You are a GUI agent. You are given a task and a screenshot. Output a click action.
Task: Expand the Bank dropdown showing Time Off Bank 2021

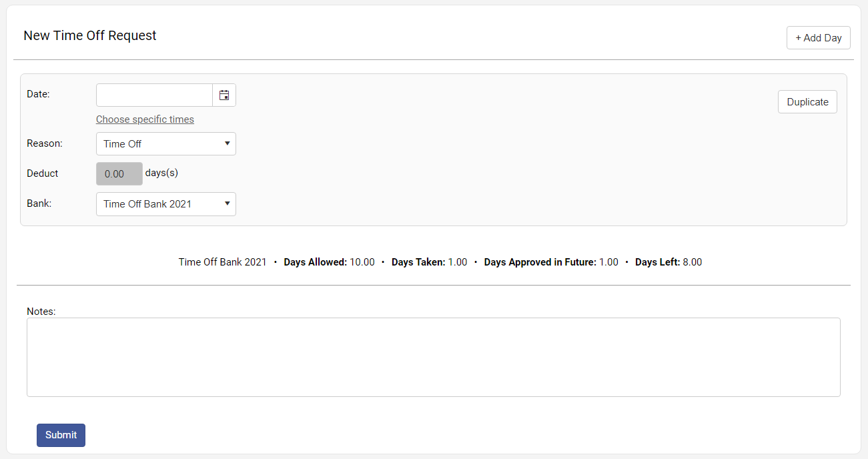pos(166,204)
